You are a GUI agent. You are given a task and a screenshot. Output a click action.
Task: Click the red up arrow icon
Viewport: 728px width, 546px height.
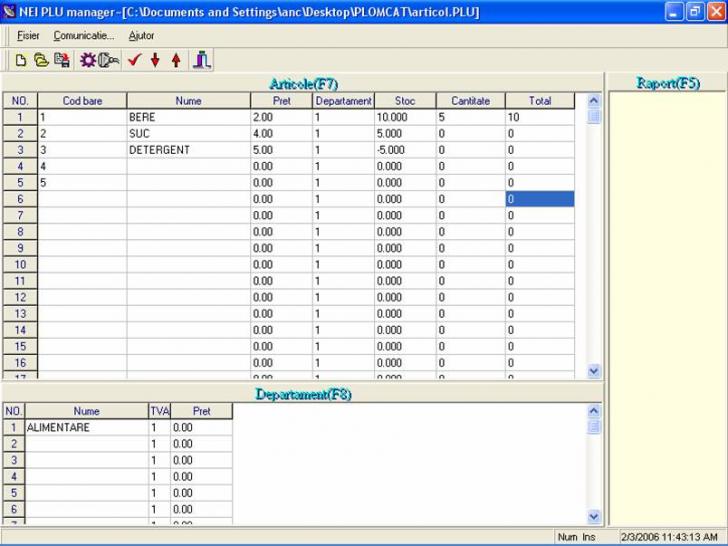point(176,60)
